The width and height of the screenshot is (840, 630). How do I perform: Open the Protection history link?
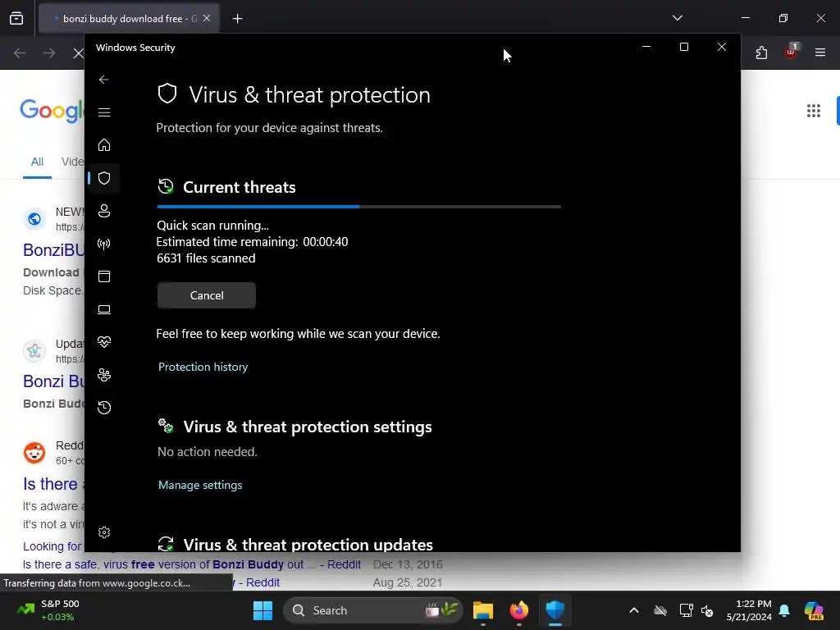(203, 367)
